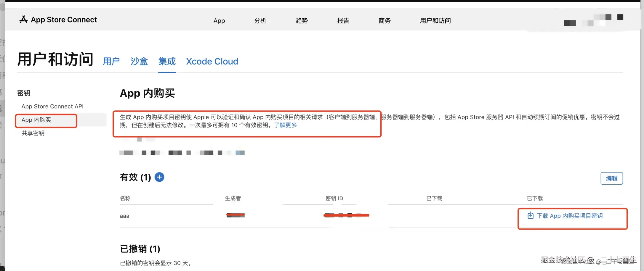
Task: Click the 有效 (1) section heading
Action: point(135,177)
